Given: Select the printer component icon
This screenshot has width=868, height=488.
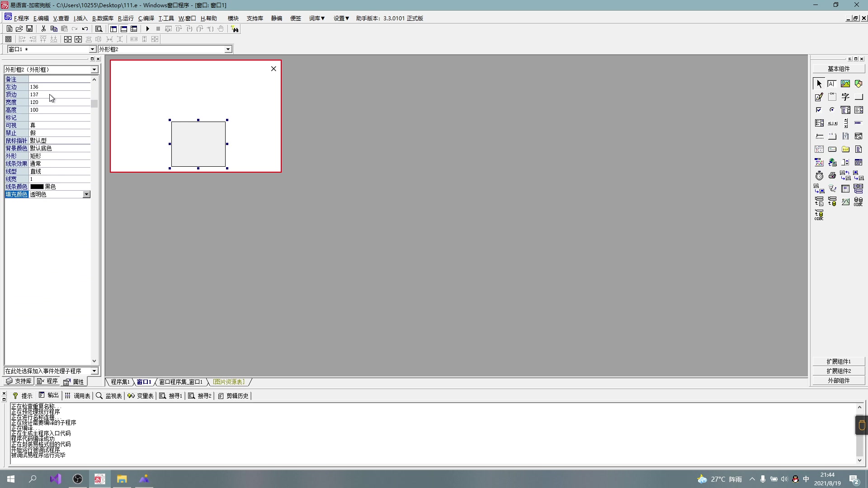Looking at the screenshot, I should point(832,176).
